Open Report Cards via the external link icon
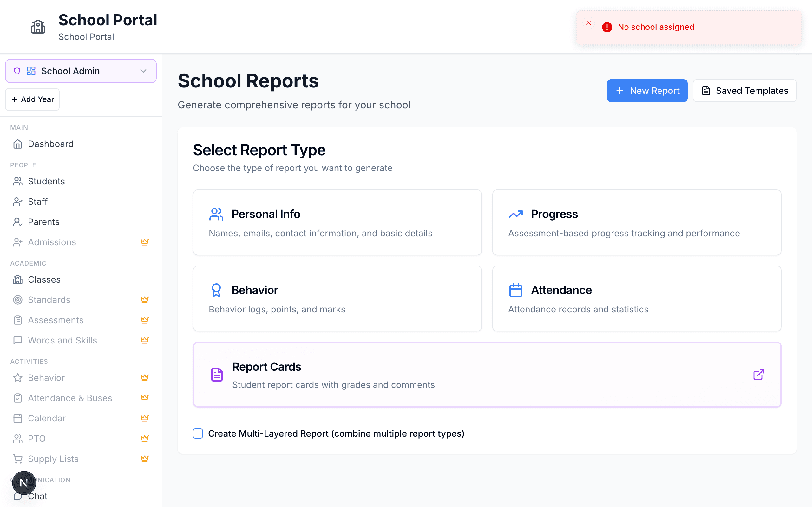This screenshot has width=812, height=507. point(759,375)
